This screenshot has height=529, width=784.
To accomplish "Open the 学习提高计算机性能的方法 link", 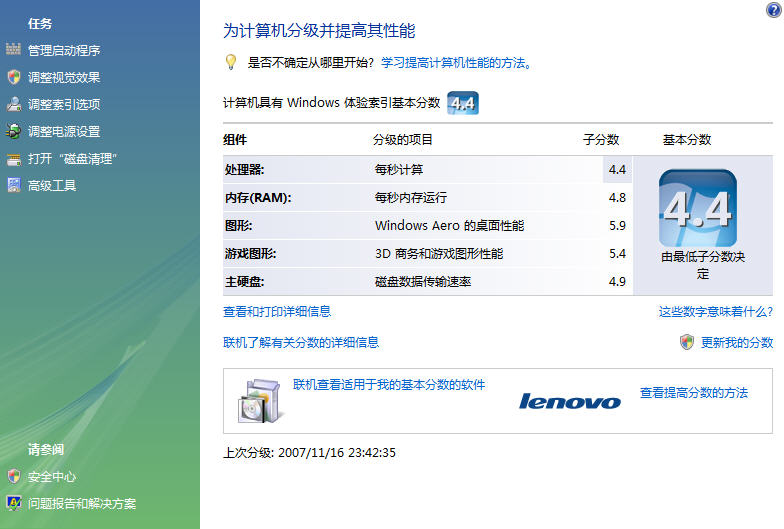I will pos(455,63).
